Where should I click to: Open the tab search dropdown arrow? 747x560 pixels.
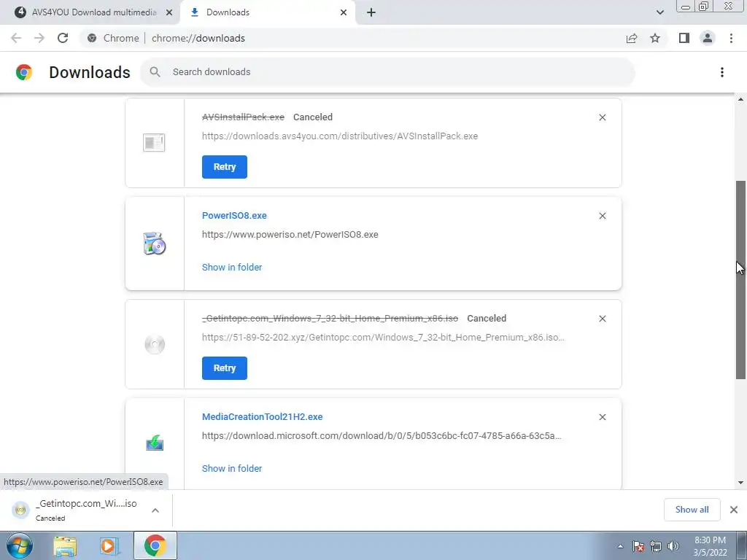[659, 12]
